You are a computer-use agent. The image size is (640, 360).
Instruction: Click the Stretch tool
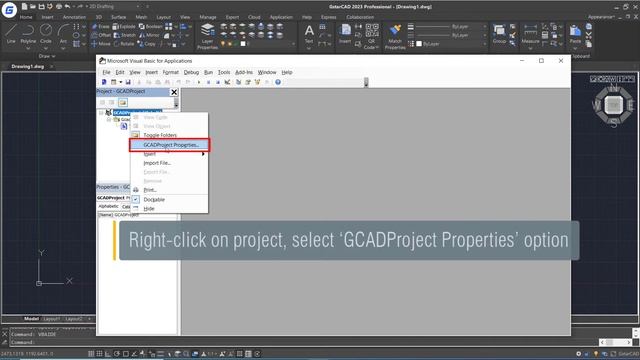point(124,35)
